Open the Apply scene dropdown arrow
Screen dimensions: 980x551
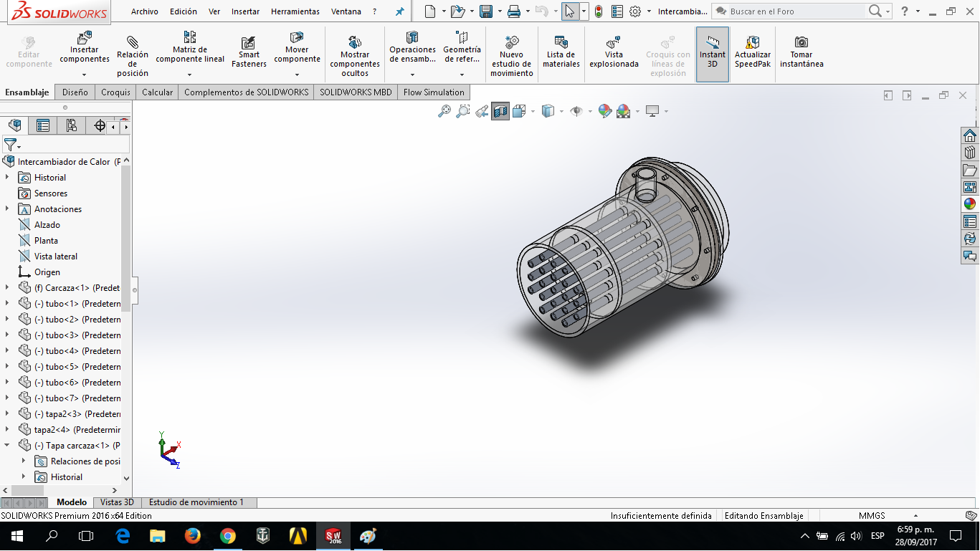(x=637, y=111)
